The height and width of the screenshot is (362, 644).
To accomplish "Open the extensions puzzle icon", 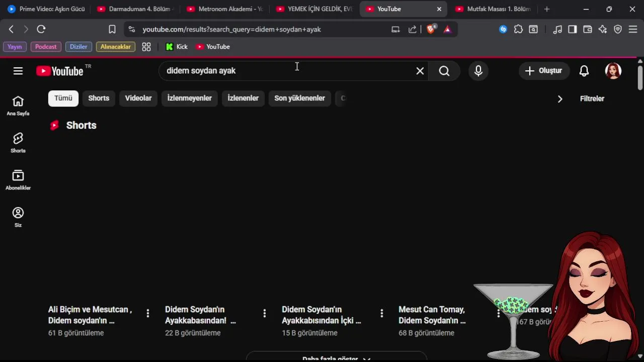I will [x=518, y=29].
